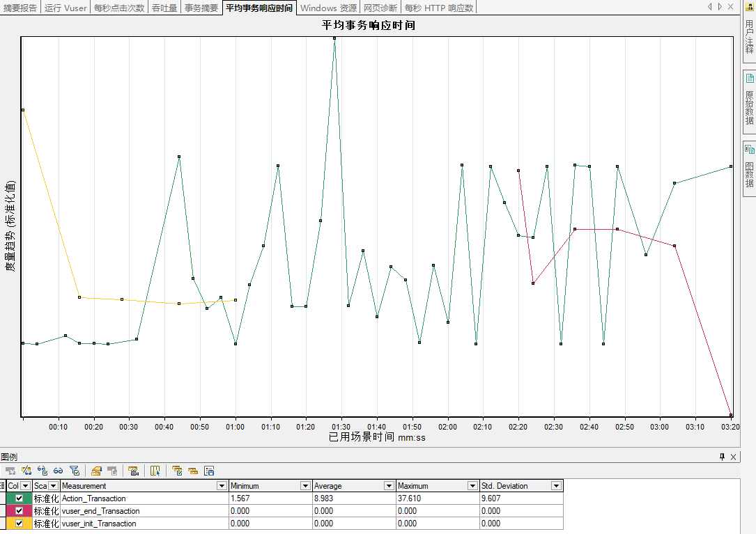Screen dimensions: 756x534
Task: Click the 图数据 side panel button
Action: (x=749, y=168)
